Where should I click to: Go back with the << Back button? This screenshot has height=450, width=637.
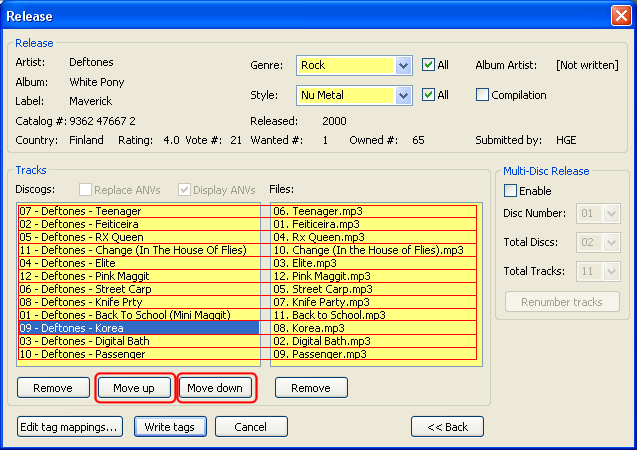(447, 426)
